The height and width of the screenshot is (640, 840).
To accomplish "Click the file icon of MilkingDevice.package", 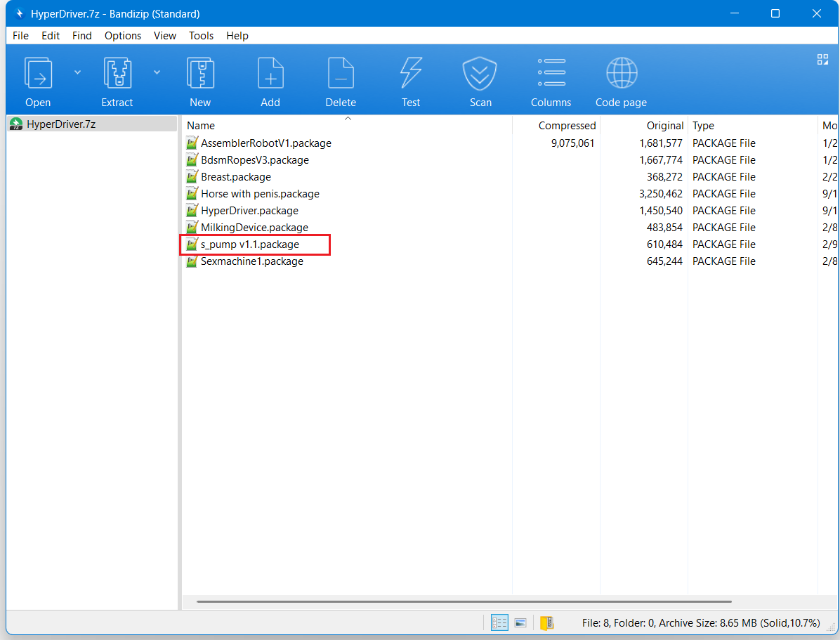I will click(192, 228).
